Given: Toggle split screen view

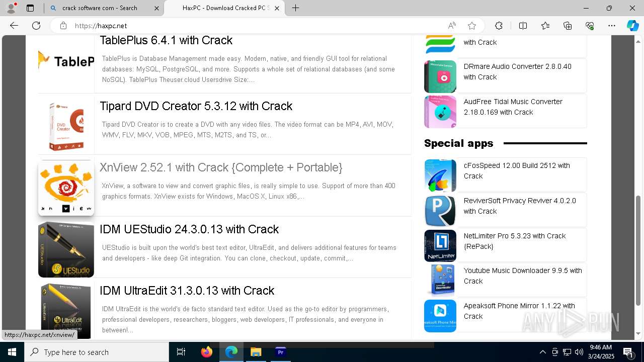Looking at the screenshot, I should [x=523, y=26].
